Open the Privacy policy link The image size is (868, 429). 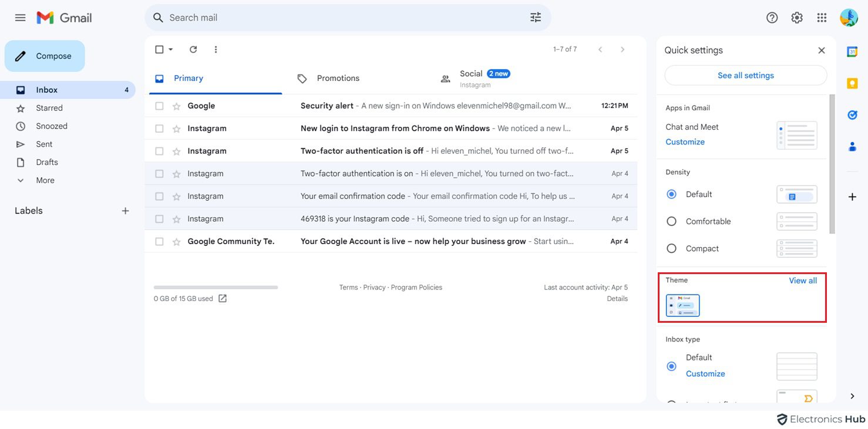[x=374, y=287]
